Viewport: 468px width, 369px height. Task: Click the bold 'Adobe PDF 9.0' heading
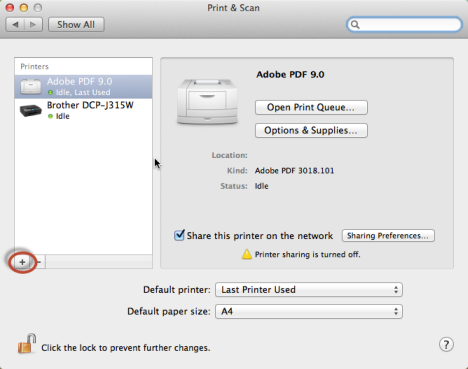click(x=290, y=74)
